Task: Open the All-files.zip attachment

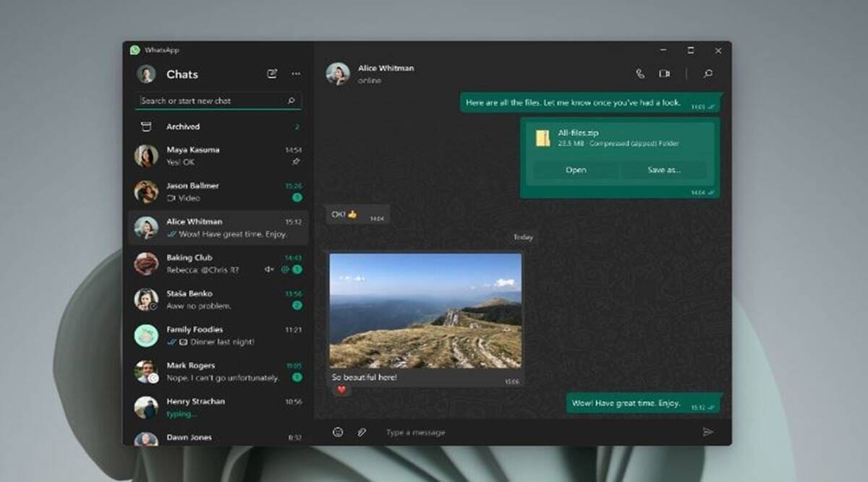Action: pyautogui.click(x=576, y=170)
